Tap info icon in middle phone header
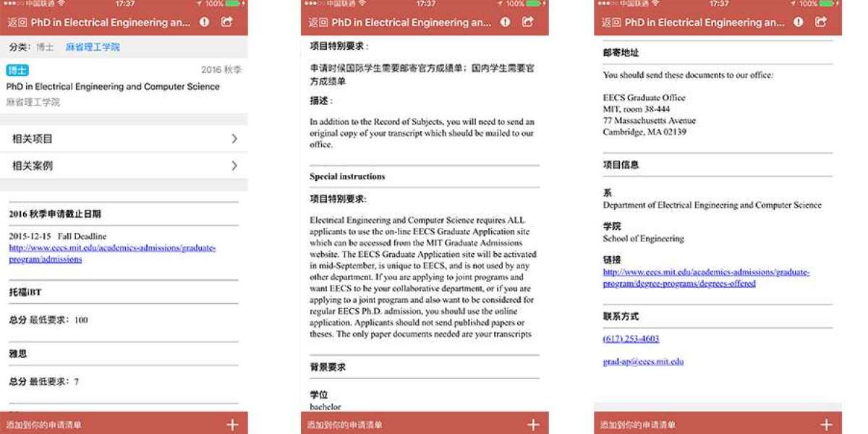868x434 pixels. 505,22
